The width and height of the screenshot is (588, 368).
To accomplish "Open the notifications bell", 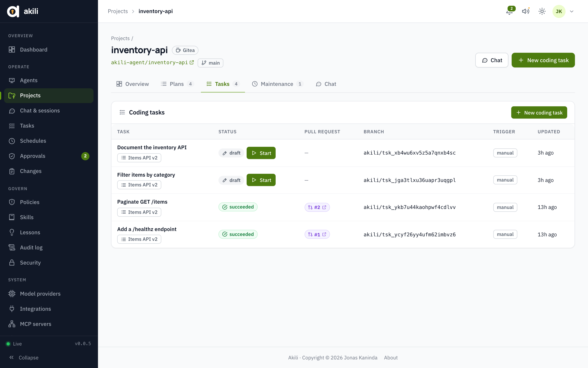I will click(510, 11).
